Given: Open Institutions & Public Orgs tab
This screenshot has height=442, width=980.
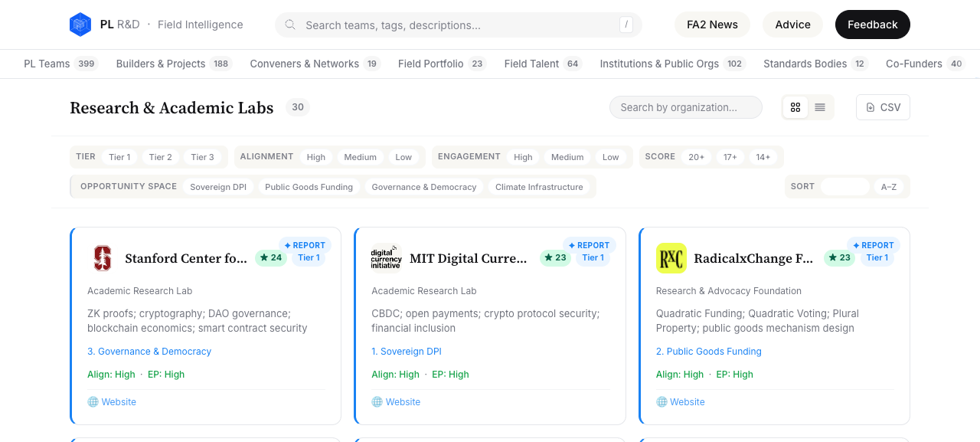Looking at the screenshot, I should pyautogui.click(x=673, y=64).
